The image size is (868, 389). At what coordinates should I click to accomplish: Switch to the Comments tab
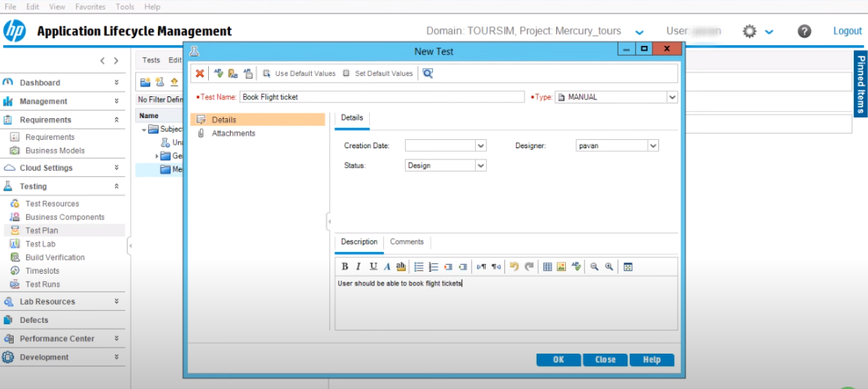(x=407, y=242)
